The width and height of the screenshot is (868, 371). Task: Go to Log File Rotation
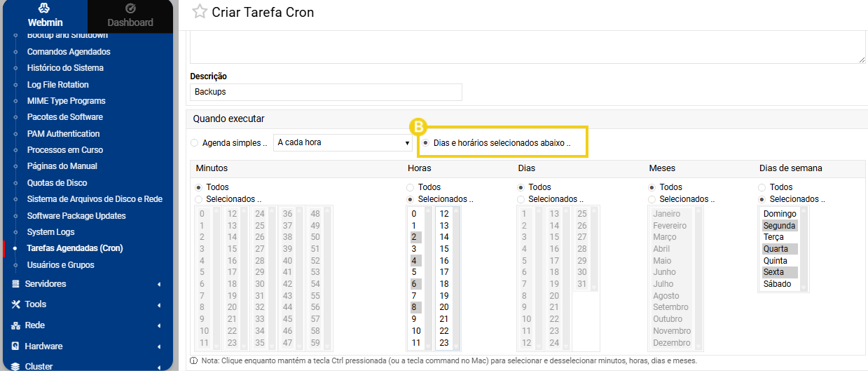point(58,85)
